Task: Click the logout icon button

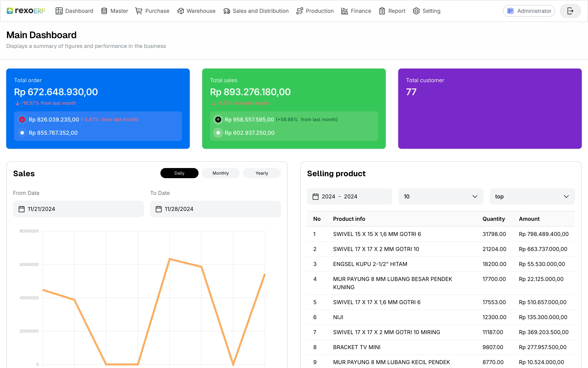Action: (x=570, y=11)
